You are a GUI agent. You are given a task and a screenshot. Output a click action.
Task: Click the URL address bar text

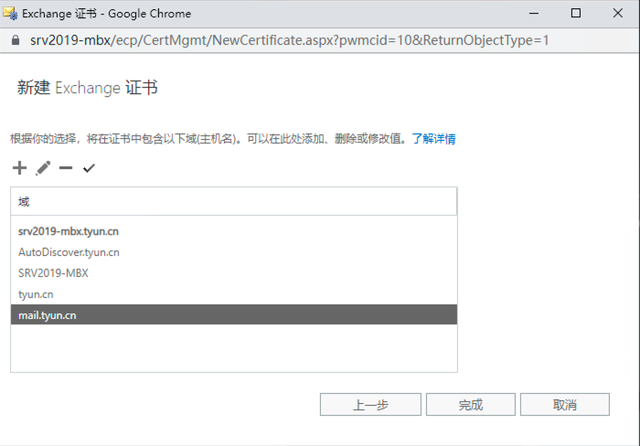[x=289, y=40]
